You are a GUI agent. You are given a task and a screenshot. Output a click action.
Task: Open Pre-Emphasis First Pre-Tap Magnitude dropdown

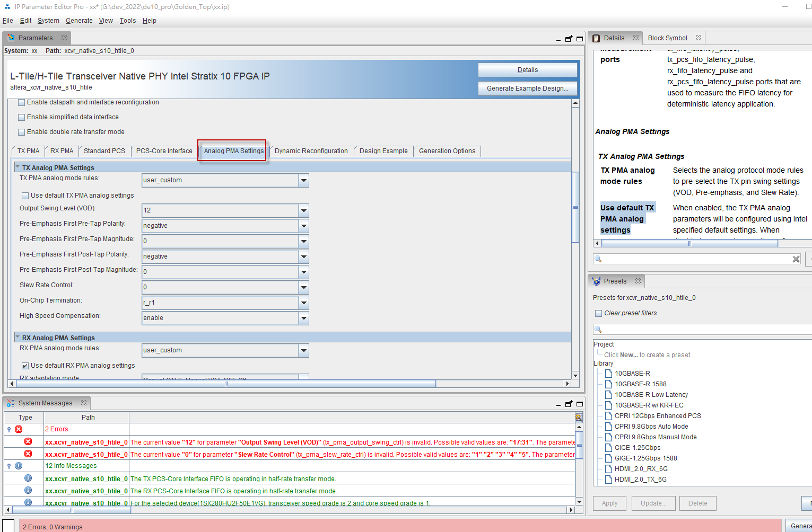point(304,242)
